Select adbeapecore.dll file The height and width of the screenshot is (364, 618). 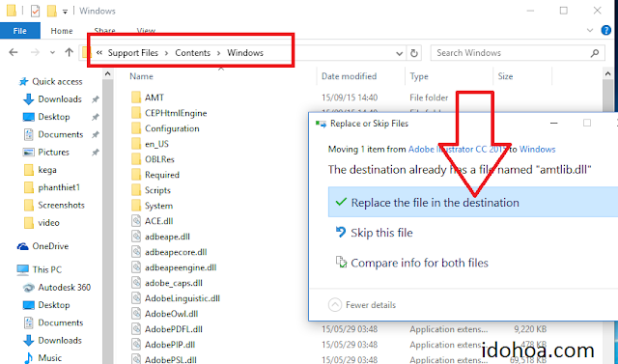coord(176,252)
